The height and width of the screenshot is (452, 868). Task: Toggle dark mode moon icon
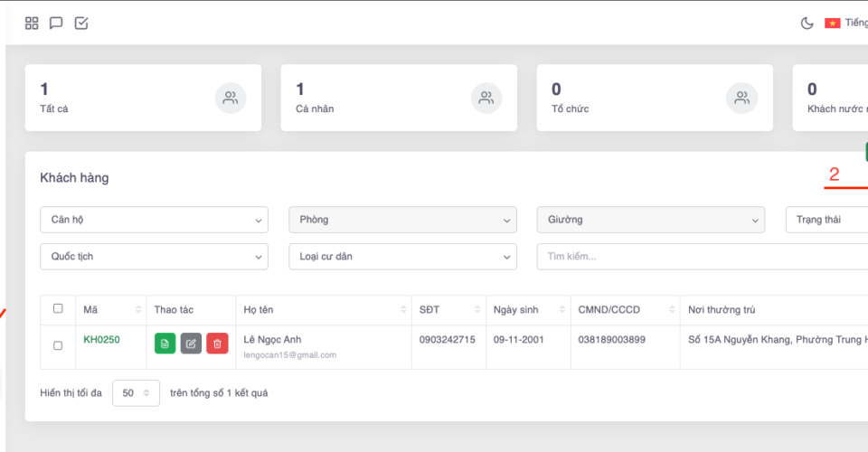pos(807,24)
